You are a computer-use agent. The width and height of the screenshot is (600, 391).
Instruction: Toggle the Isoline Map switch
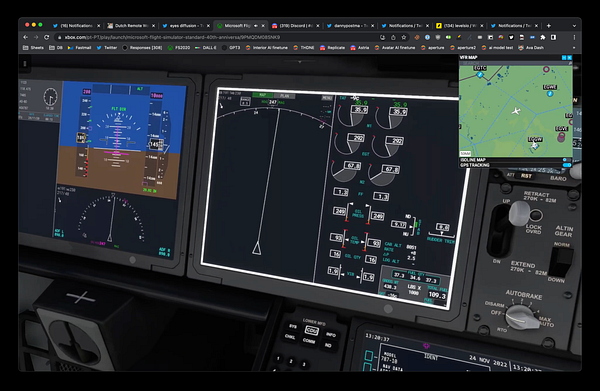tap(567, 160)
